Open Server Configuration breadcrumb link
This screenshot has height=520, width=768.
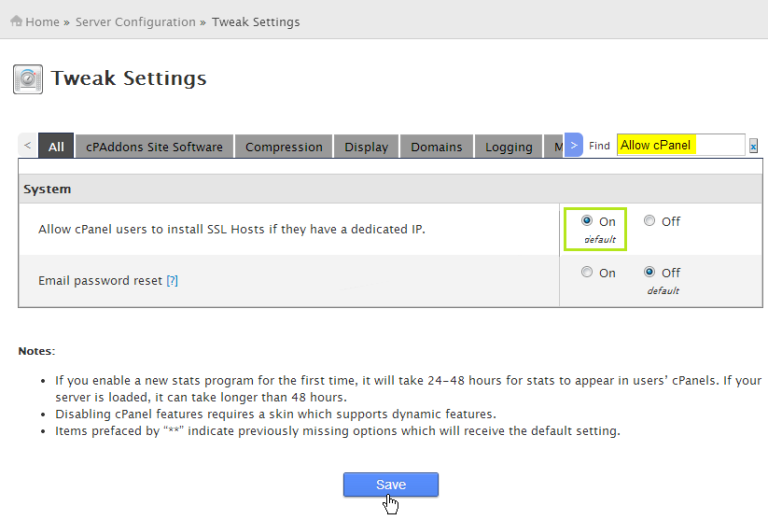(136, 22)
